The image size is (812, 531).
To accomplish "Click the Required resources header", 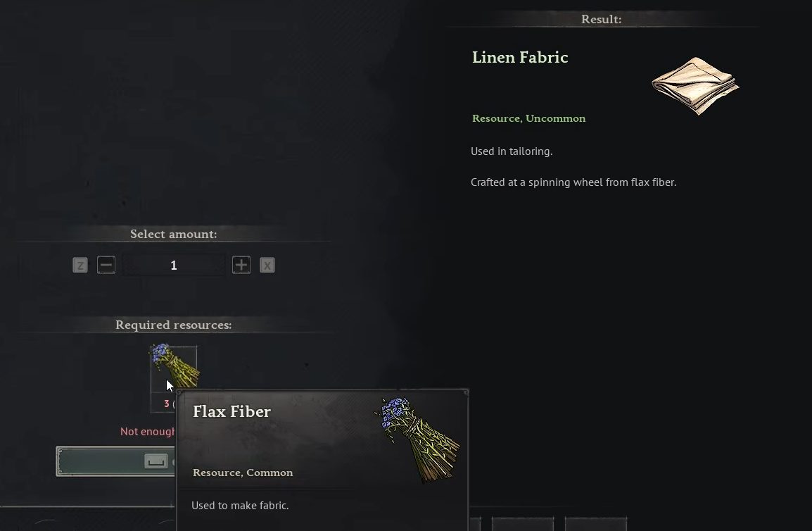I will 174,325.
